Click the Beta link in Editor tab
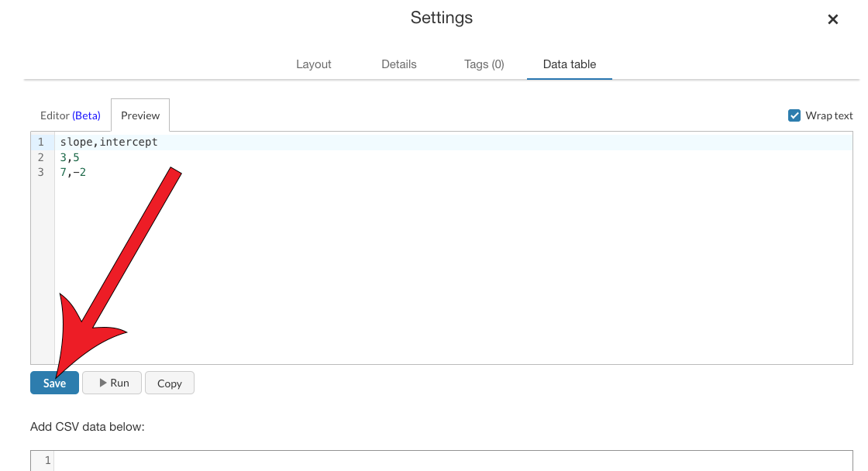 click(87, 115)
